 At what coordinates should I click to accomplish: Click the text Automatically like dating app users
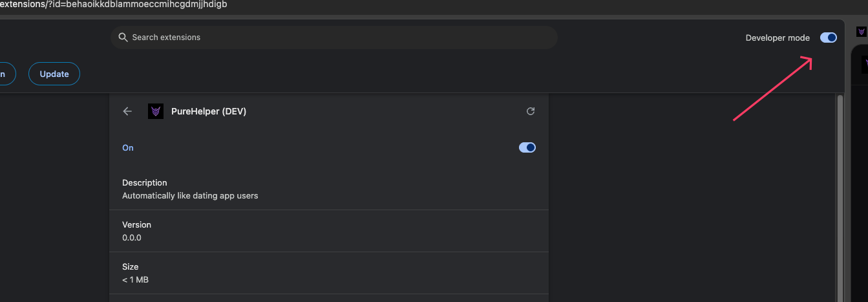pyautogui.click(x=190, y=195)
